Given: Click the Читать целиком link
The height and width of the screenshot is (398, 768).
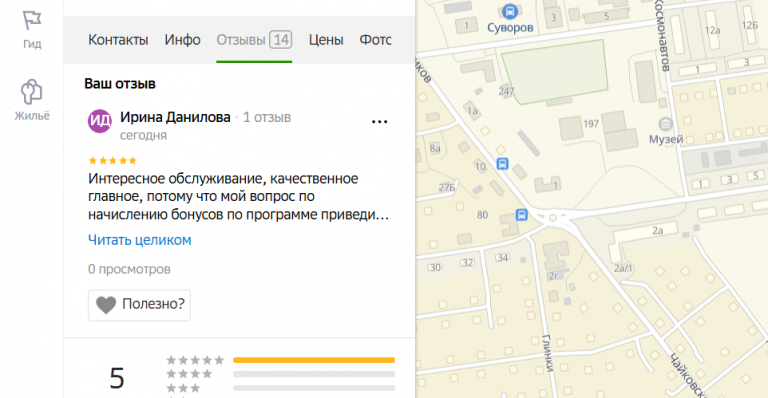Looking at the screenshot, I should click(140, 240).
